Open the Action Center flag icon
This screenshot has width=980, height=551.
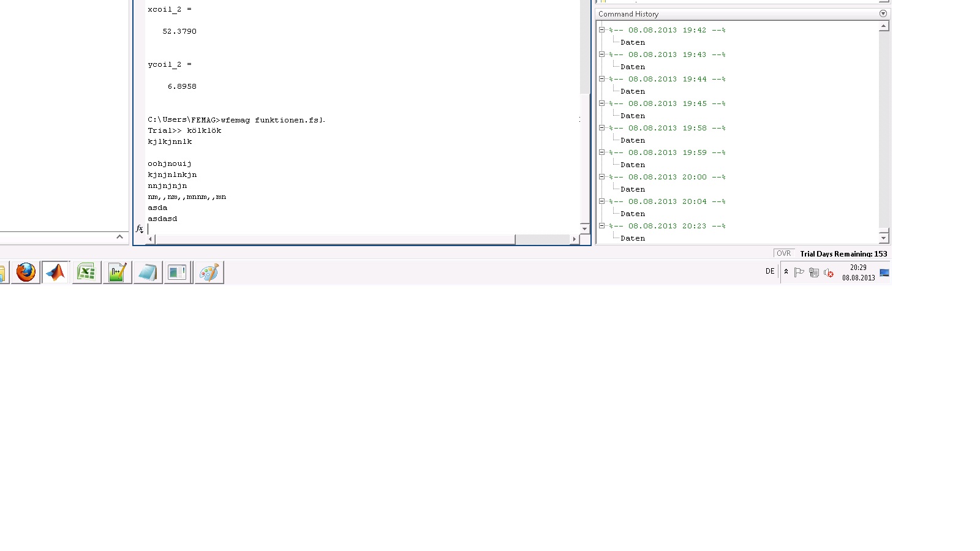(x=799, y=273)
